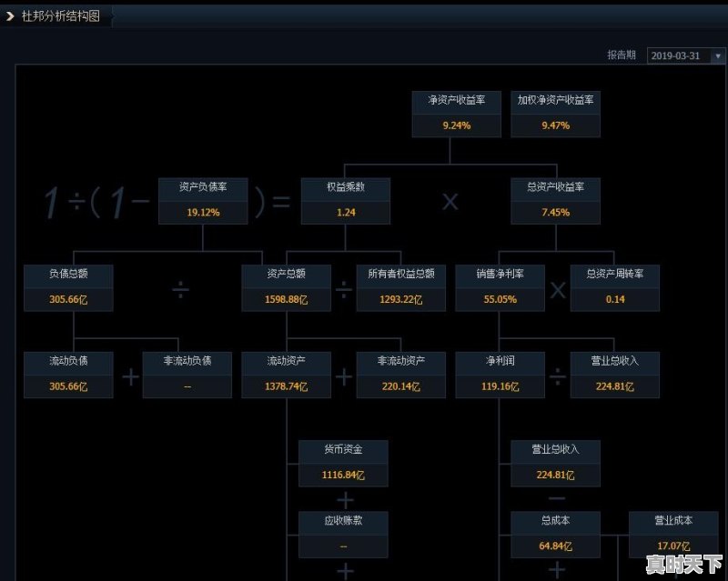Click the 权益乘数 1.24 node
Screen dimensions: 728x581
pos(346,200)
